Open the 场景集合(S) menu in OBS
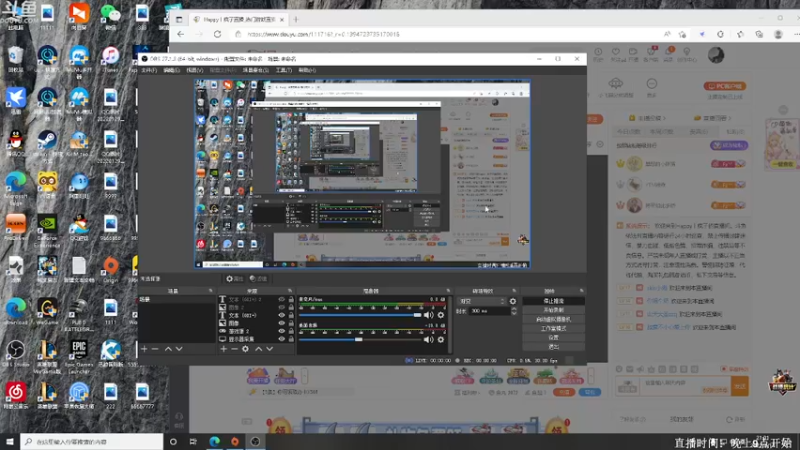 tap(256, 70)
